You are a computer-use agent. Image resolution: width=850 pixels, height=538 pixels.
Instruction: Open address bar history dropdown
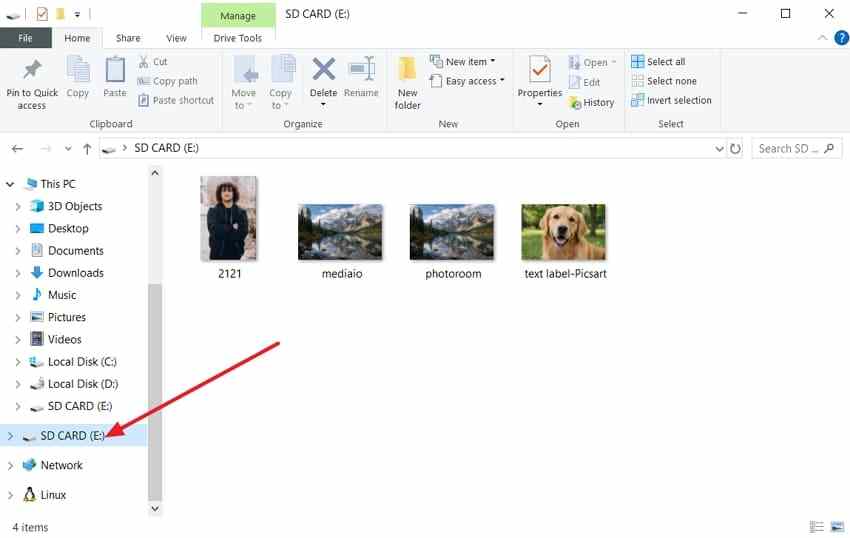[x=719, y=149]
